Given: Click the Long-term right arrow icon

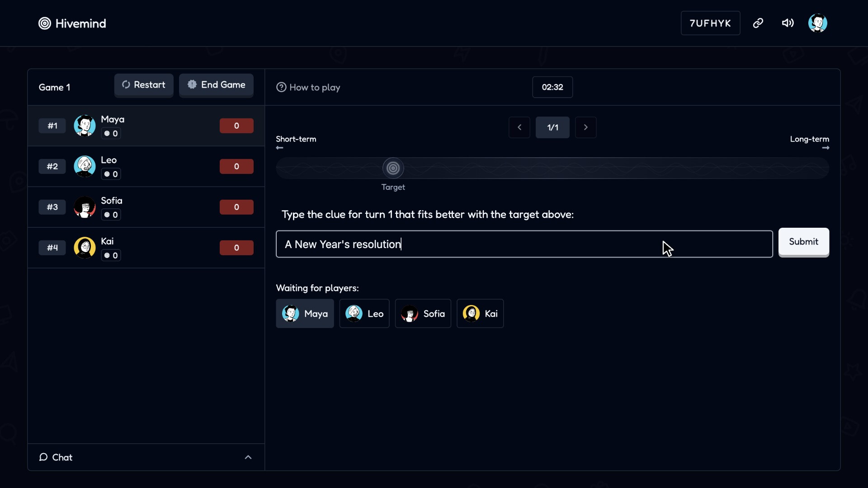Looking at the screenshot, I should [826, 148].
